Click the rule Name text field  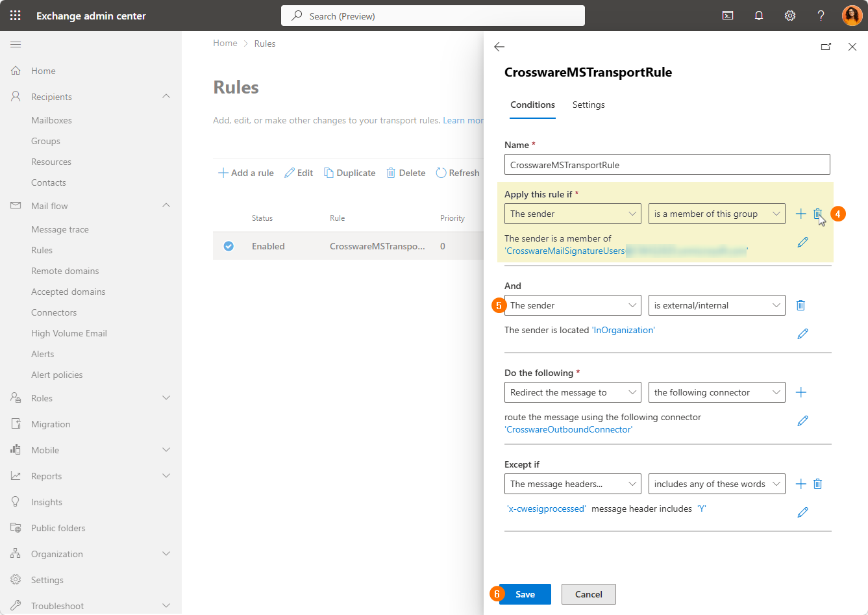coord(667,164)
